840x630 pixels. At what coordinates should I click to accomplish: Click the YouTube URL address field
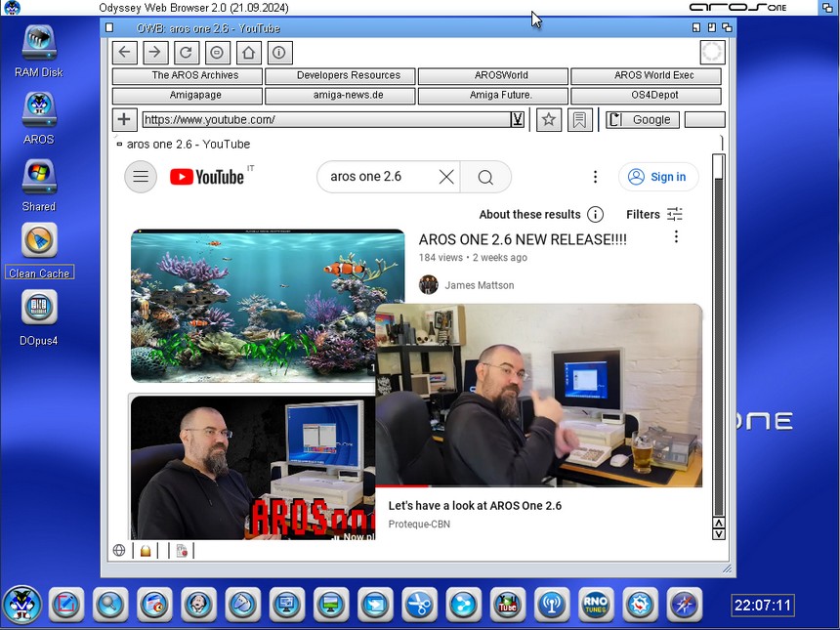point(325,120)
